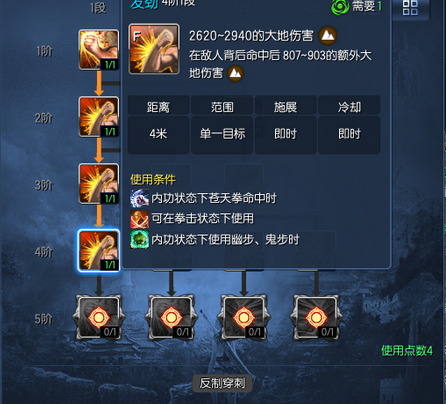446x404 pixels.
Task: Click the green swirl skill point icon
Action: point(340,7)
